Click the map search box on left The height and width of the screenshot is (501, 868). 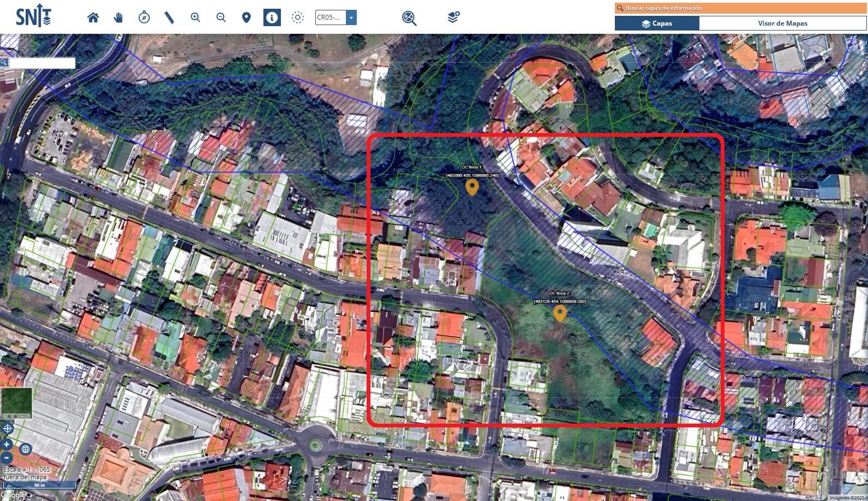coord(42,63)
